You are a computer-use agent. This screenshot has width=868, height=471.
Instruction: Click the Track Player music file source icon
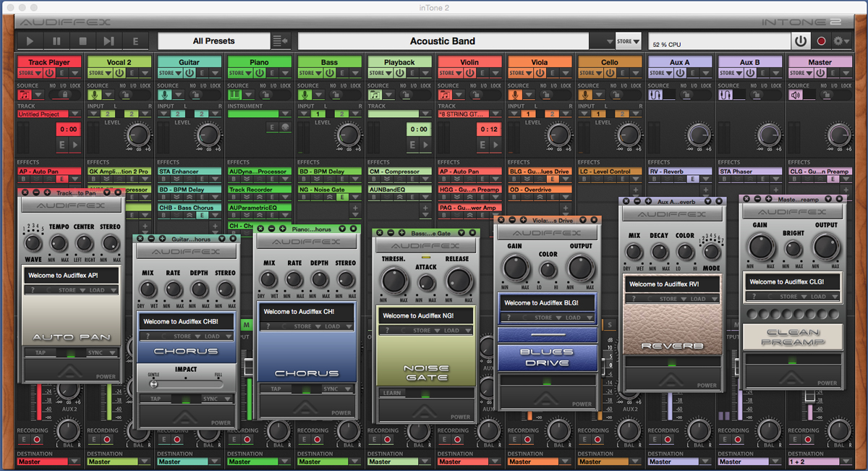pos(24,95)
